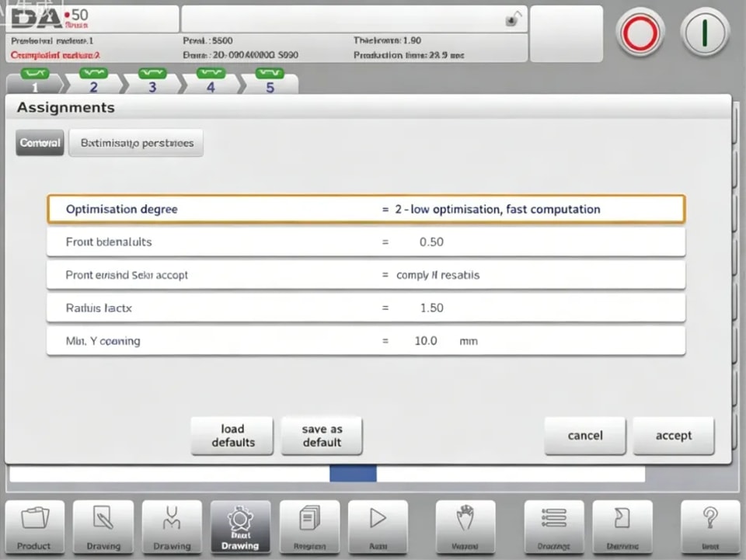
Task: Open the stacked pages program icon
Action: pos(309,527)
